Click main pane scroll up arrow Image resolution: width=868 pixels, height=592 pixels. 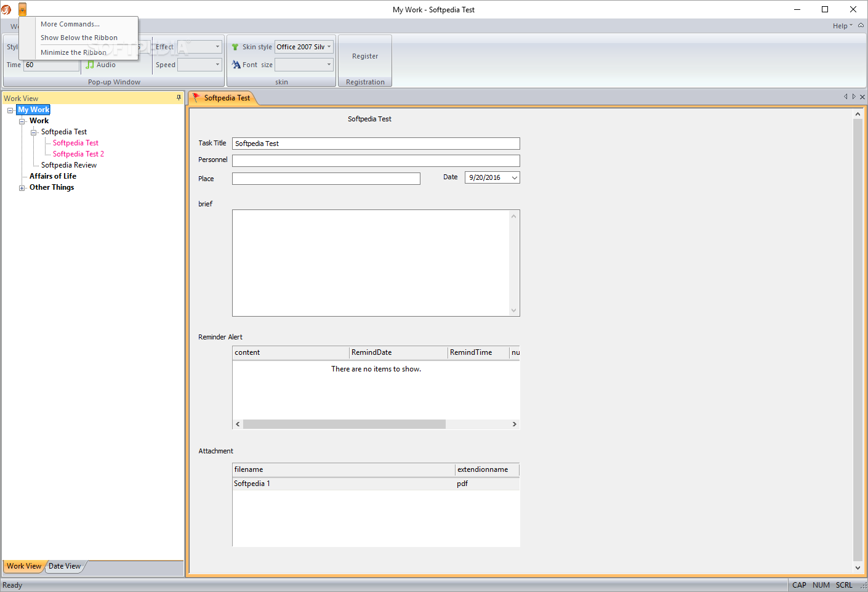pos(858,114)
